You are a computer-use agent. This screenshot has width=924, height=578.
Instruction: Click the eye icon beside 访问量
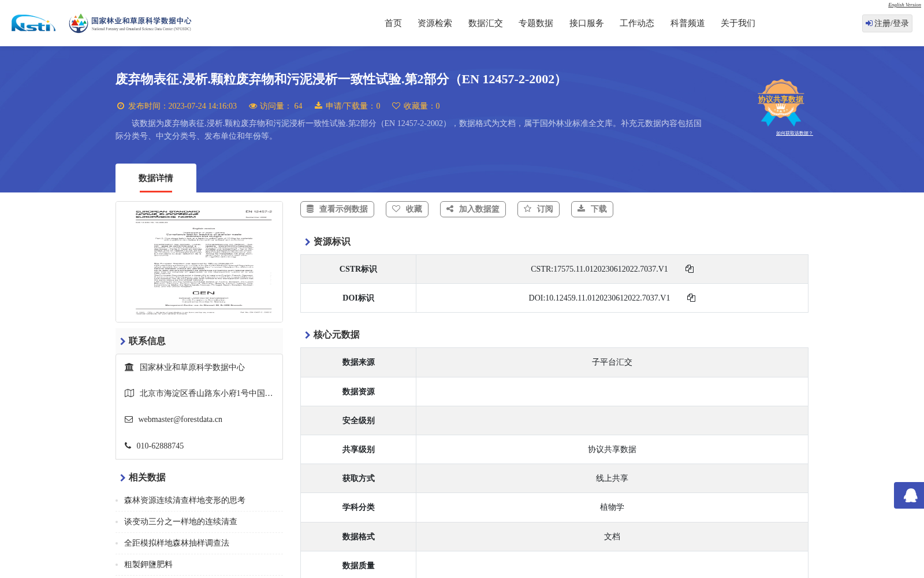[x=253, y=106]
